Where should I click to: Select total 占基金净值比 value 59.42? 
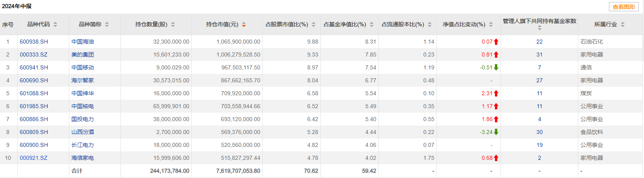click(x=369, y=171)
